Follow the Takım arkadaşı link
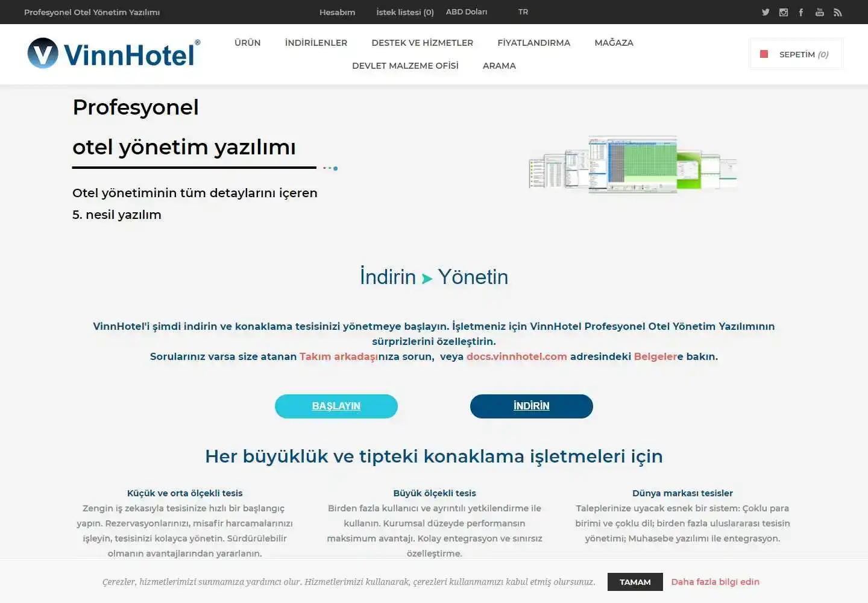 click(x=338, y=356)
